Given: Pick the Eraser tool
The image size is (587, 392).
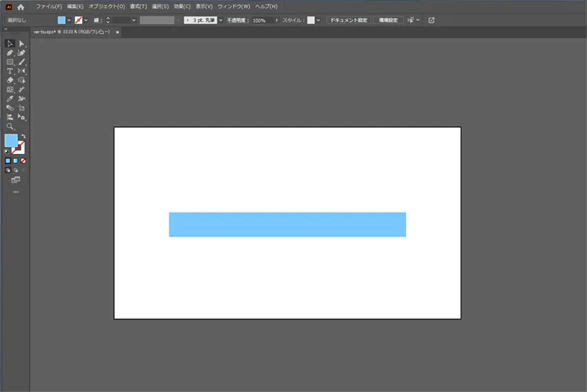Looking at the screenshot, I should click(x=10, y=81).
